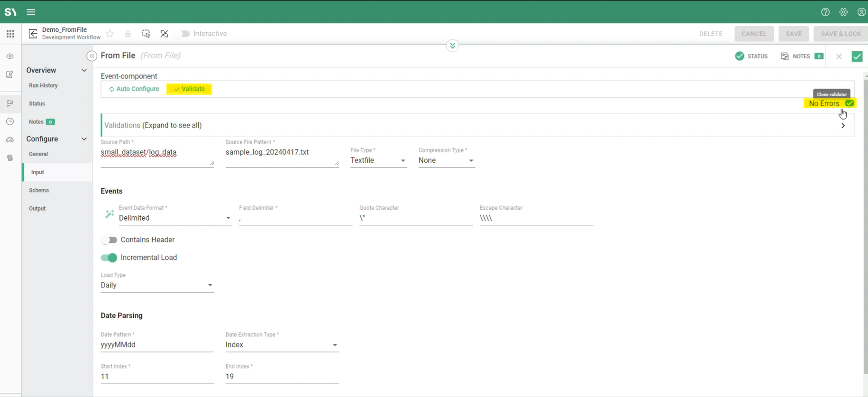The height and width of the screenshot is (397, 868).
Task: Go to the Output section
Action: (x=37, y=209)
